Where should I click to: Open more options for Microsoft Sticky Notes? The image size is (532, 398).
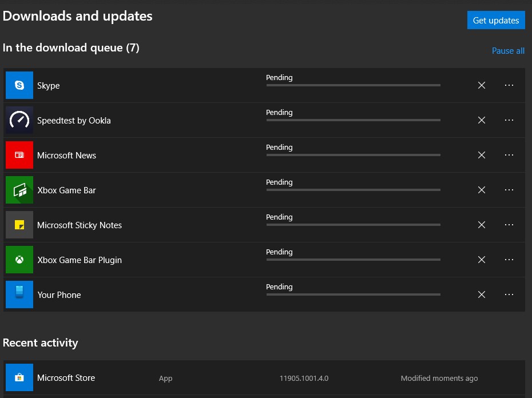(x=509, y=225)
